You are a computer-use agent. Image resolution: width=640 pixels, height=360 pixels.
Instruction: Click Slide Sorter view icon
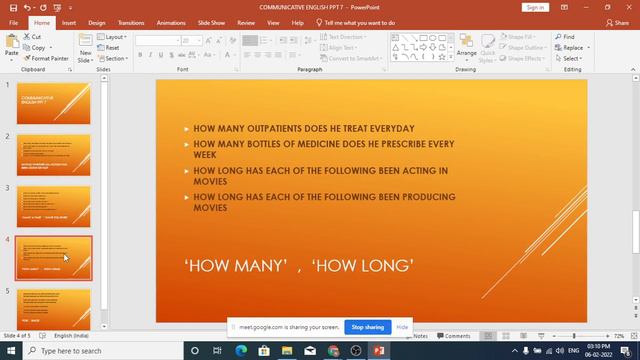(x=506, y=336)
